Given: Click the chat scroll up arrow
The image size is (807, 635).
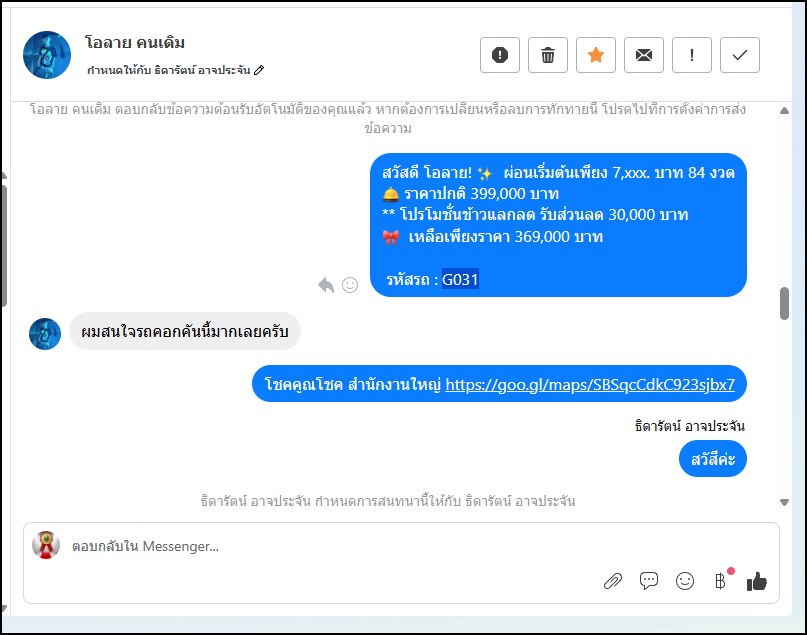Looking at the screenshot, I should tap(784, 110).
